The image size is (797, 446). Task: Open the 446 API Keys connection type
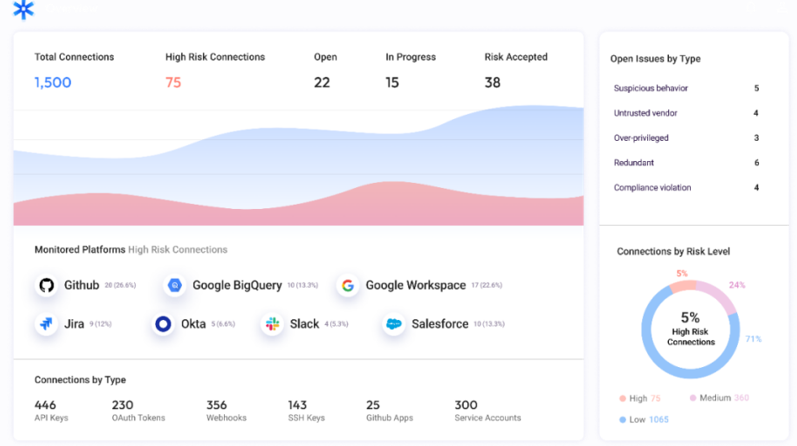point(52,410)
